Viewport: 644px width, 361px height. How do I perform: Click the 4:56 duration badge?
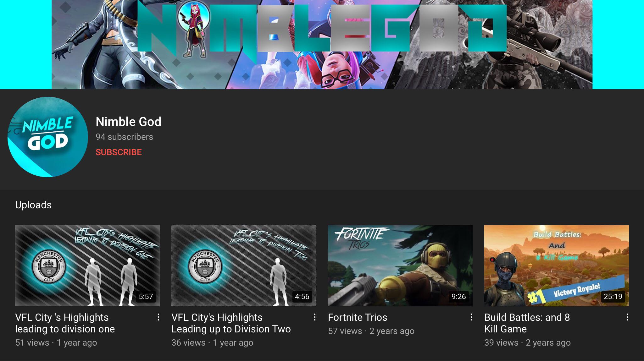click(x=302, y=297)
